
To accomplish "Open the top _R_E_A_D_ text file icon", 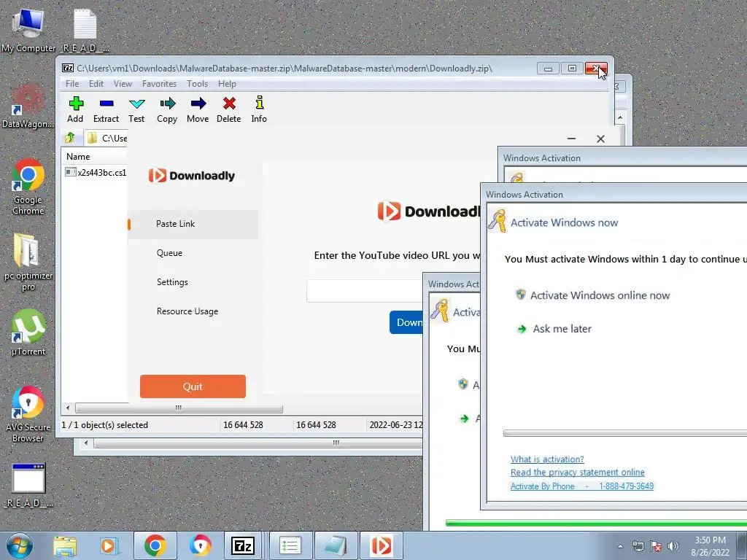I will coord(85,29).
